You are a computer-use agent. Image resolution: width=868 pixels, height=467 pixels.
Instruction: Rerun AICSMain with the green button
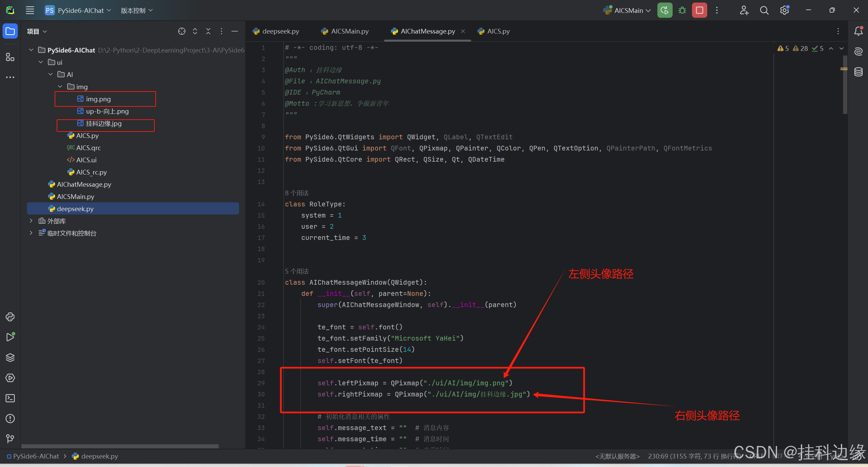click(x=664, y=10)
